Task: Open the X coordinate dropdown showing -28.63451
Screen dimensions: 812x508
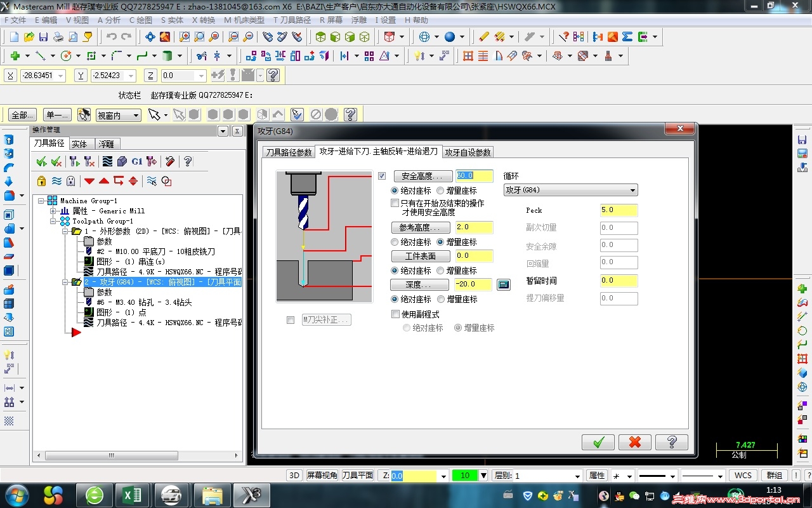Action: (61, 76)
